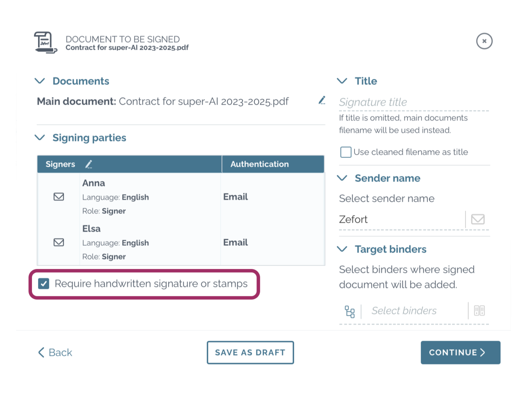Collapse the Sender name section
Image resolution: width=527 pixels, height=420 pixels.
342,178
